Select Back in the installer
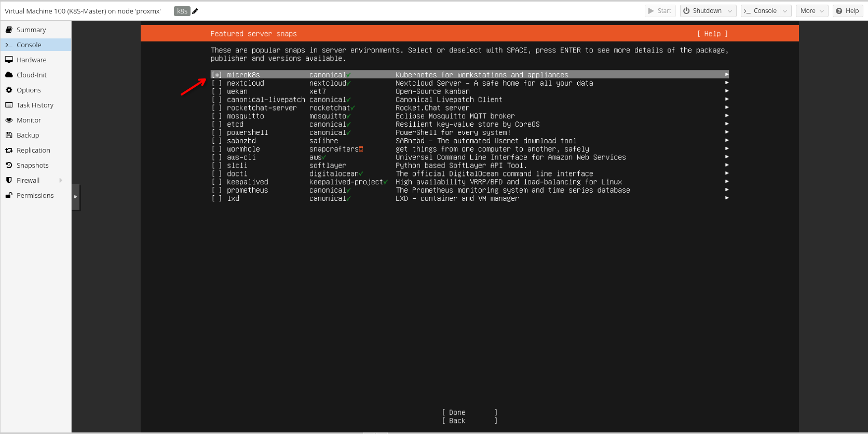The image size is (868, 434). tap(470, 421)
